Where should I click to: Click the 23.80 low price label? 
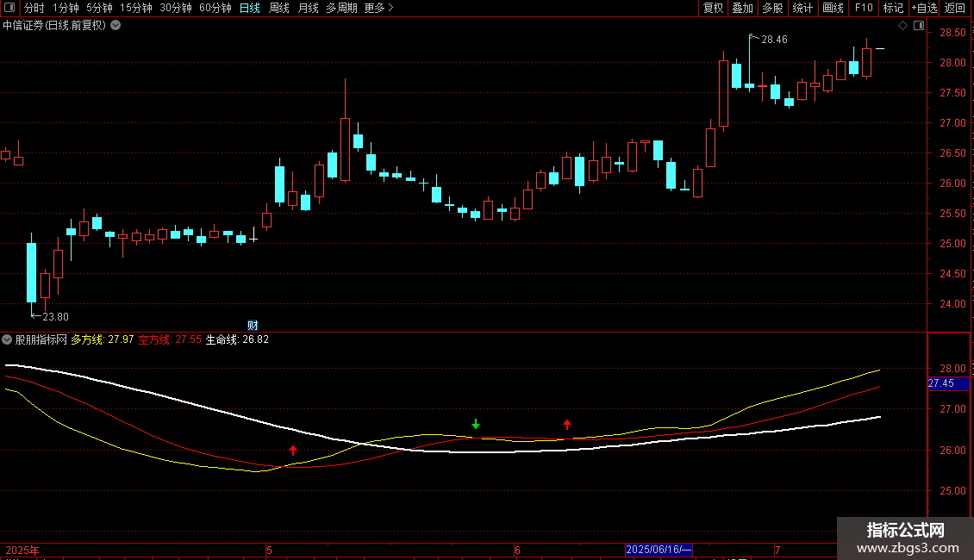point(55,317)
